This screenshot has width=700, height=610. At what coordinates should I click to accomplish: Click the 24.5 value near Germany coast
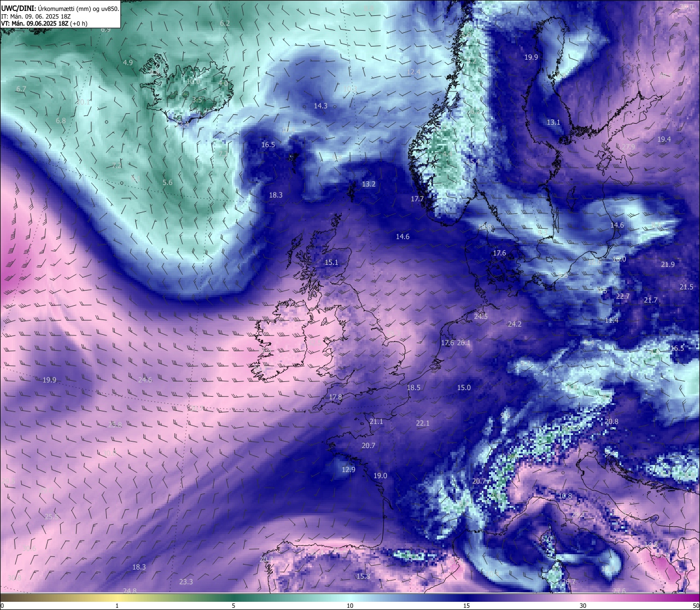[481, 316]
